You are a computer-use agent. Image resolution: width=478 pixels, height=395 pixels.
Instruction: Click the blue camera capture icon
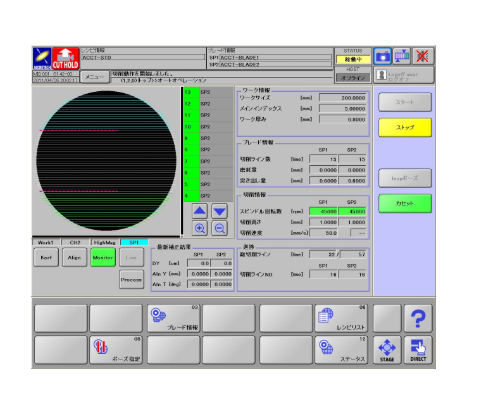coord(382,56)
